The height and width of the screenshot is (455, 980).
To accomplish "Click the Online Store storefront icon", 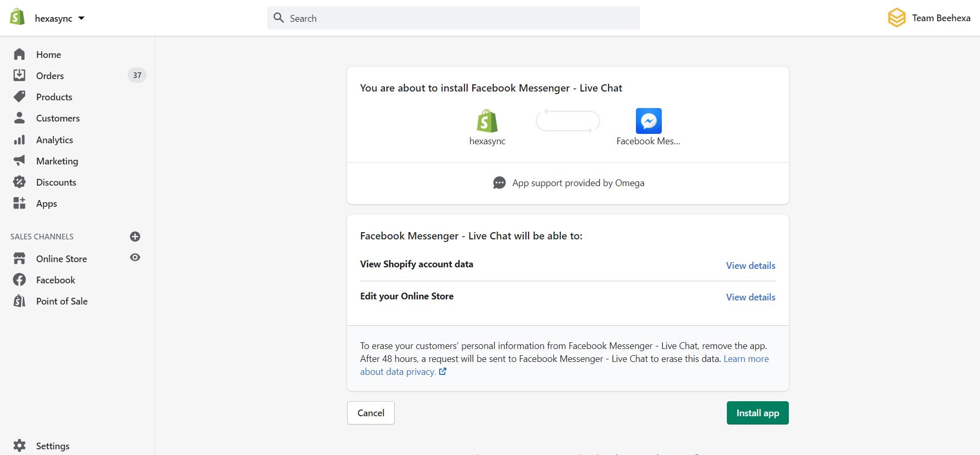I will pyautogui.click(x=20, y=259).
